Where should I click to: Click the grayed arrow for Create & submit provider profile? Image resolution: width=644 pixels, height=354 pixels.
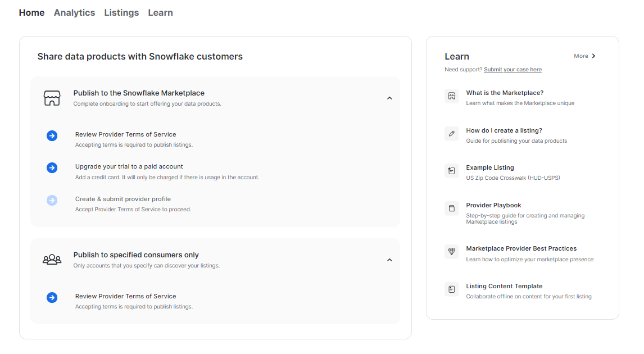pyautogui.click(x=52, y=200)
